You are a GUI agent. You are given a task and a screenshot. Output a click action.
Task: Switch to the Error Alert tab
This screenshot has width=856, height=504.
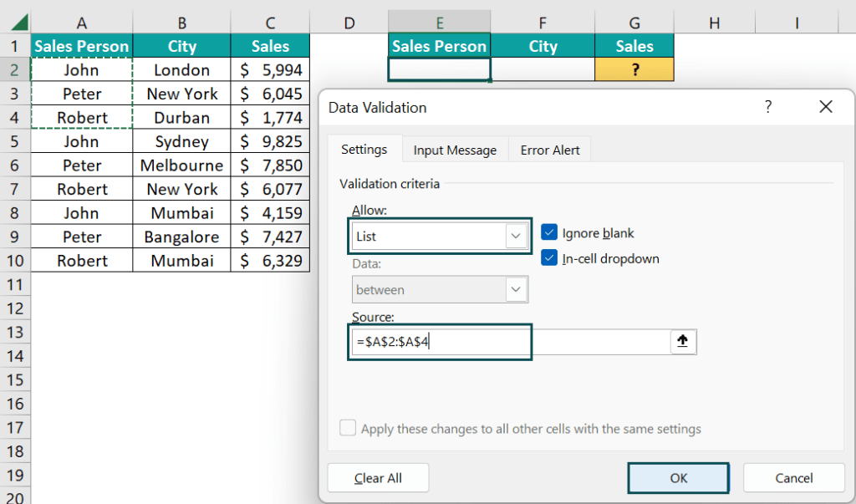pos(549,150)
